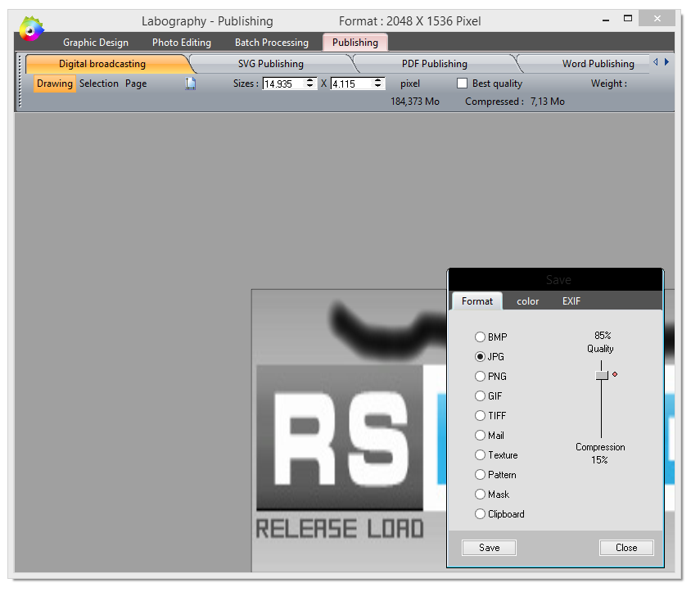Switch to the Word Publishing tab
Image resolution: width=700 pixels, height=592 pixels.
[598, 64]
